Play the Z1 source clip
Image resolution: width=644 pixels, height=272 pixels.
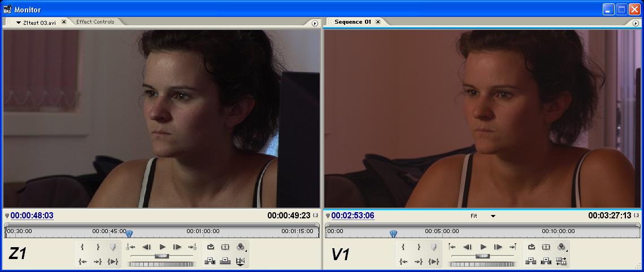coord(162,247)
